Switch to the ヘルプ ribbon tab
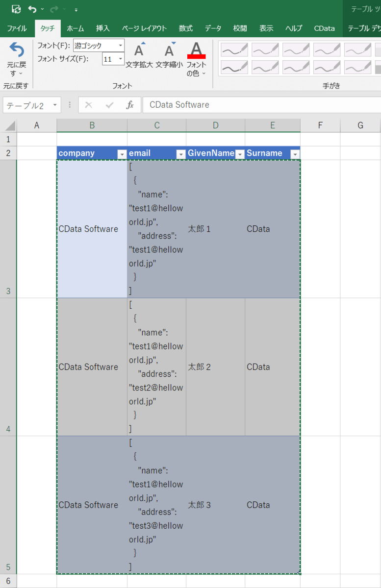 [294, 28]
